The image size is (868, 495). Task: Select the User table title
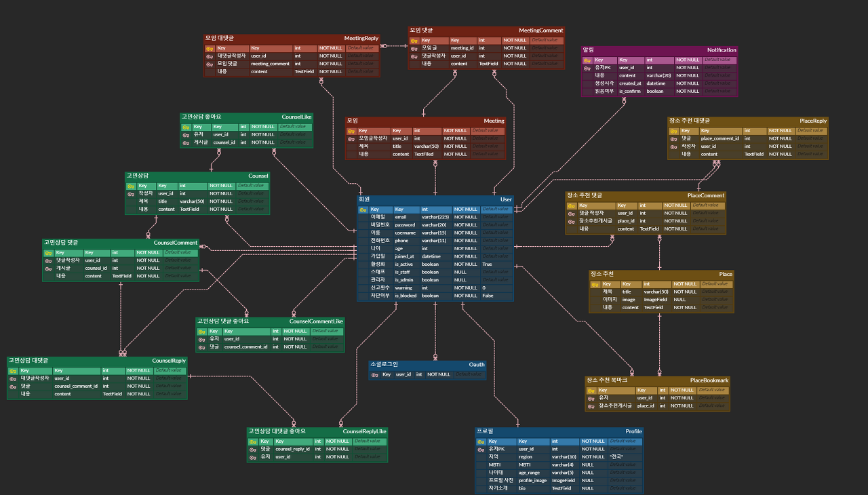(506, 199)
